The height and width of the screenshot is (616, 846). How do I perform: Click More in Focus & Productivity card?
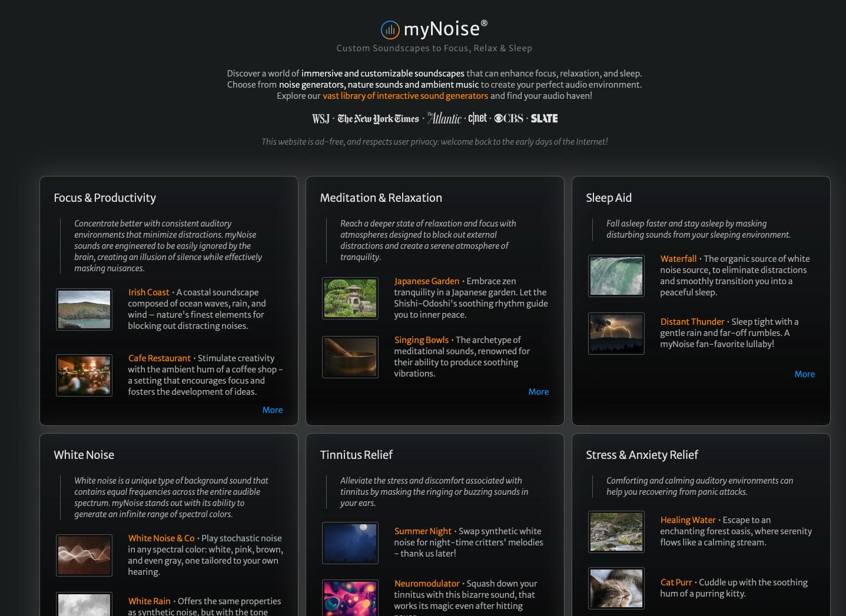coord(273,410)
